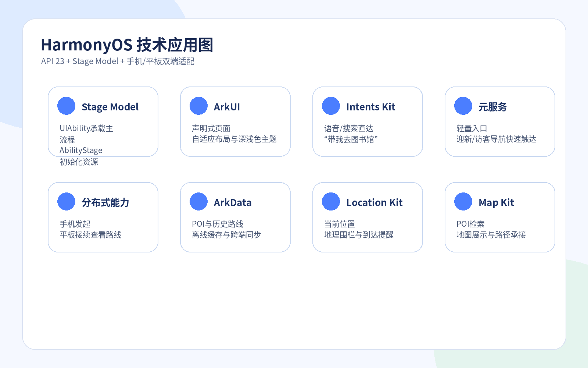588x368 pixels.
Task: Click the blue circle icon beside ArkData
Action: tap(199, 202)
